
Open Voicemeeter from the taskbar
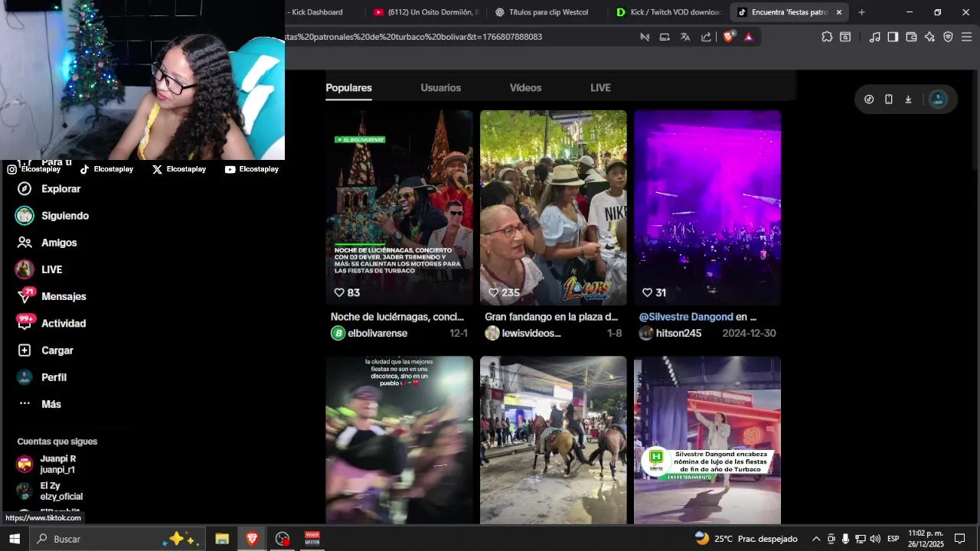pyautogui.click(x=312, y=539)
